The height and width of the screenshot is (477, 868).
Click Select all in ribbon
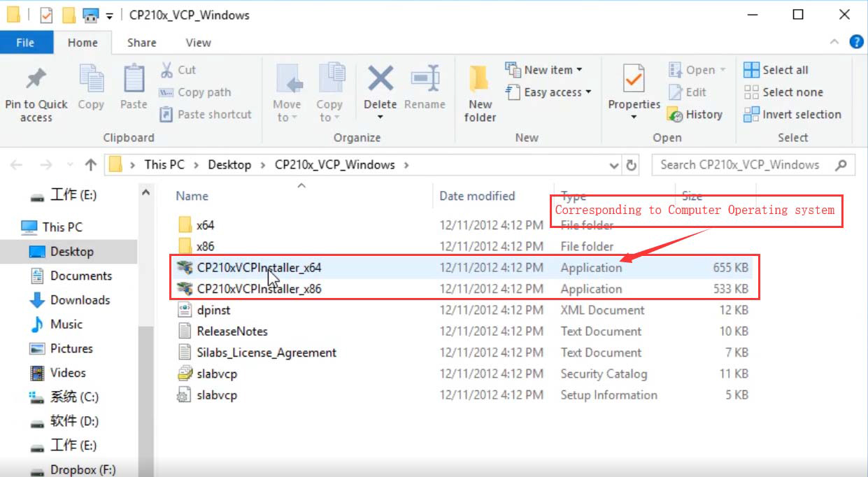[x=776, y=70]
